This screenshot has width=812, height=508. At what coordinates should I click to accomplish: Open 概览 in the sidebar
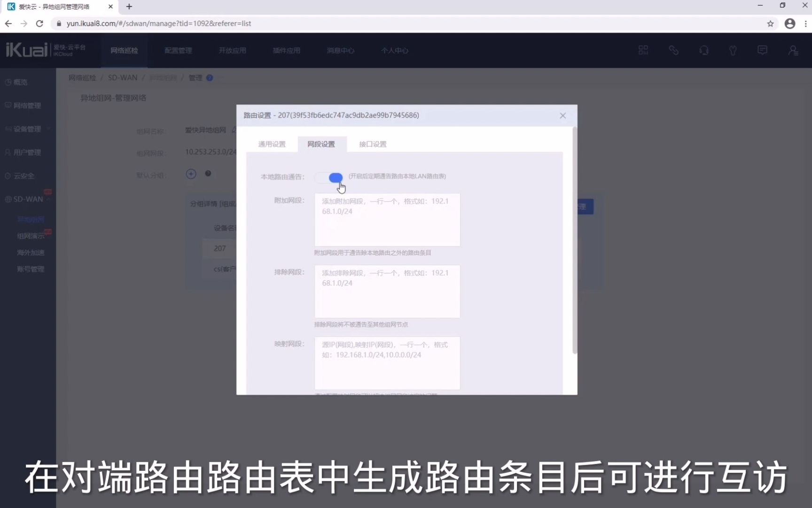(x=20, y=82)
